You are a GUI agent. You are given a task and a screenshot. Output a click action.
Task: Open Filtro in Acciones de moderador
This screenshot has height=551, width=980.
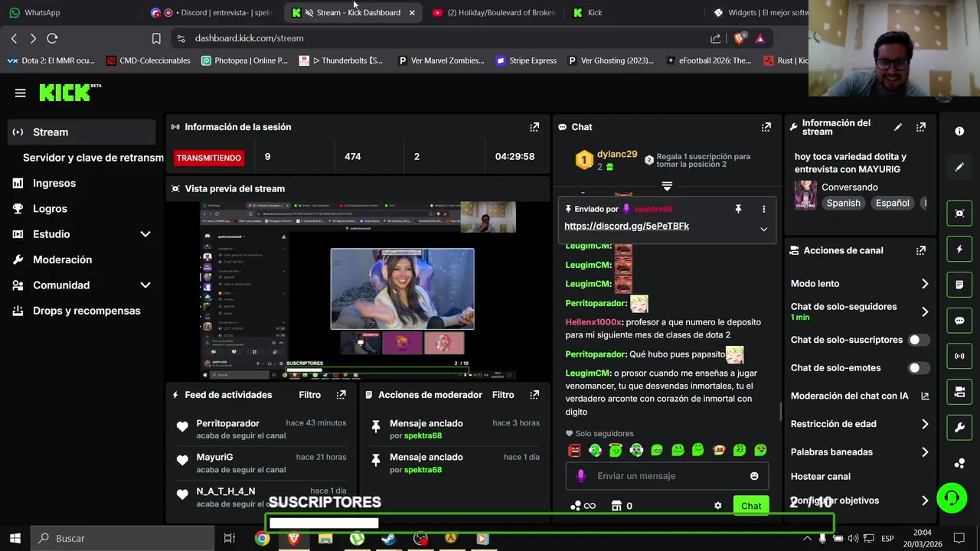pos(503,395)
